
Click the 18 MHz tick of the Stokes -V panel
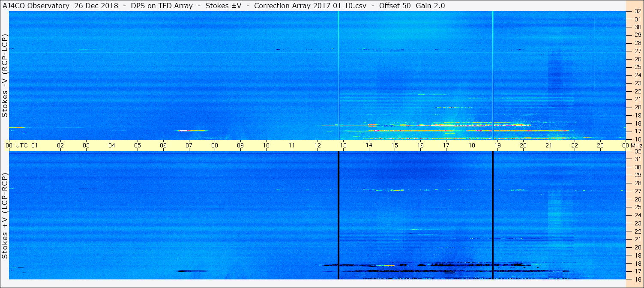pos(638,123)
